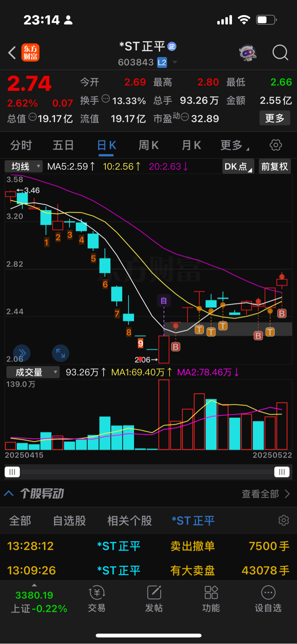Tap the 金额 2.55亿 value

coord(276,100)
